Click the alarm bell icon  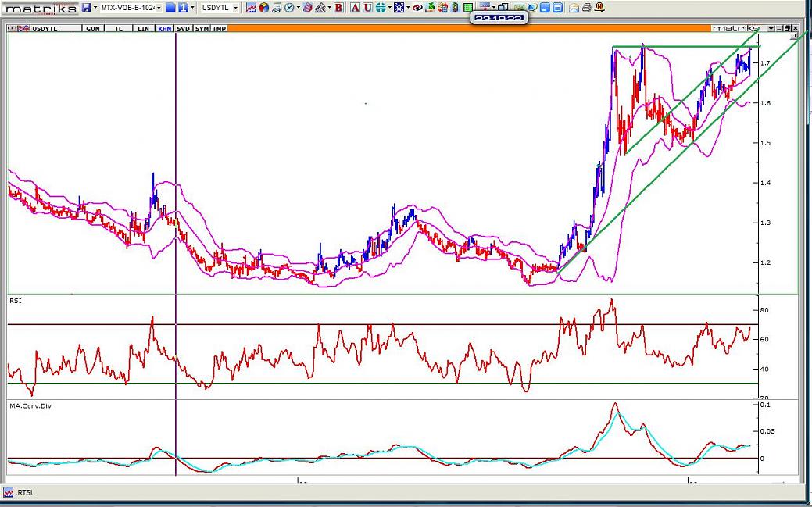[600, 8]
